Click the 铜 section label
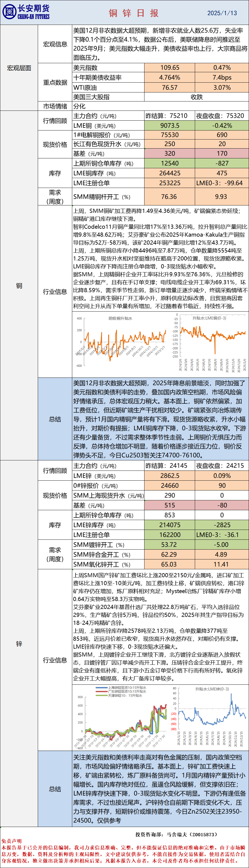249x868 pixels. click(x=19, y=286)
